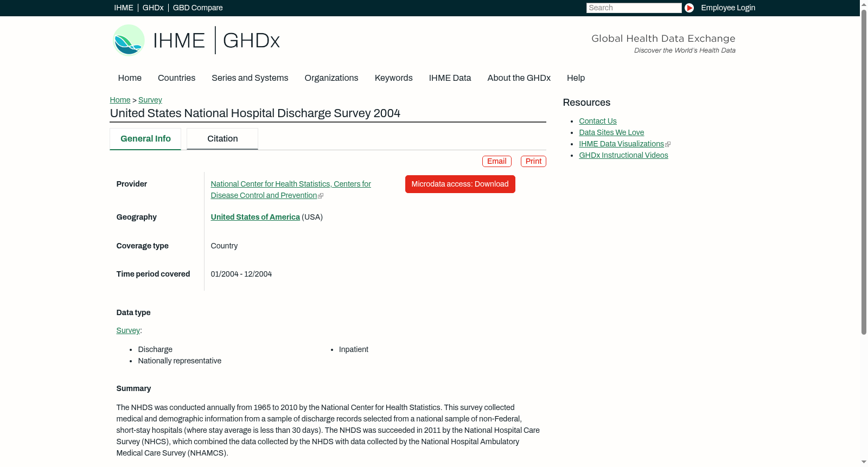This screenshot has width=868, height=467.
Task: Open Contact Us resource link
Action: click(x=598, y=121)
